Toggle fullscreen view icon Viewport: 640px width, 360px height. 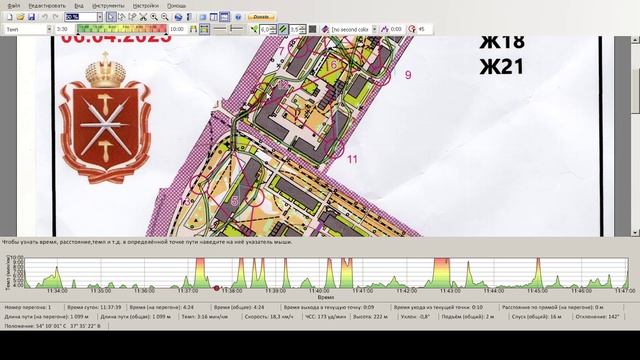tap(203, 17)
